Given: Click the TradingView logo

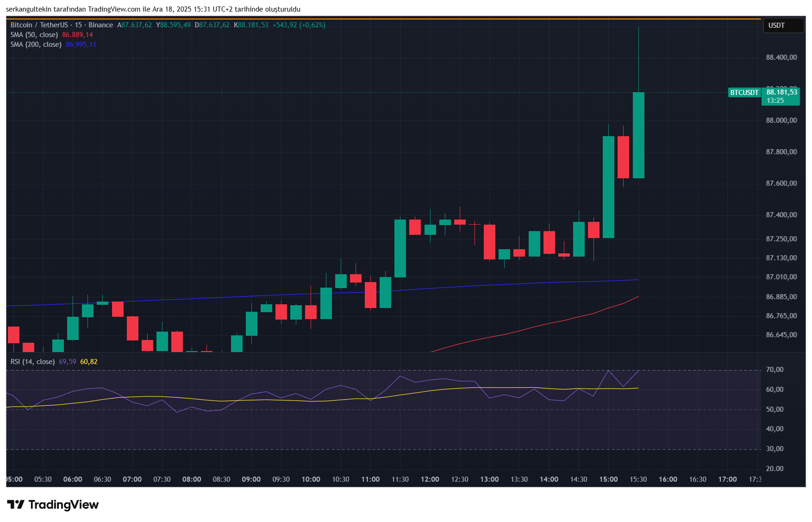Looking at the screenshot, I should 53,504.
